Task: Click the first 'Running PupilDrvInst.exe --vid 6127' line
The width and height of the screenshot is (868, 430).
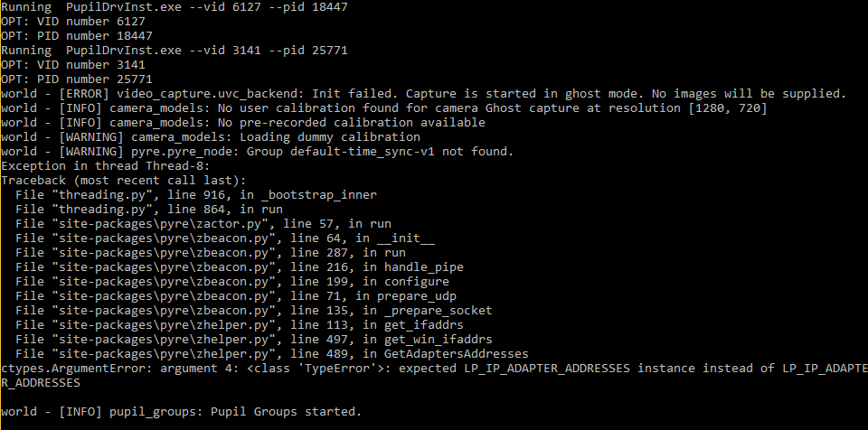Action: tap(175, 7)
